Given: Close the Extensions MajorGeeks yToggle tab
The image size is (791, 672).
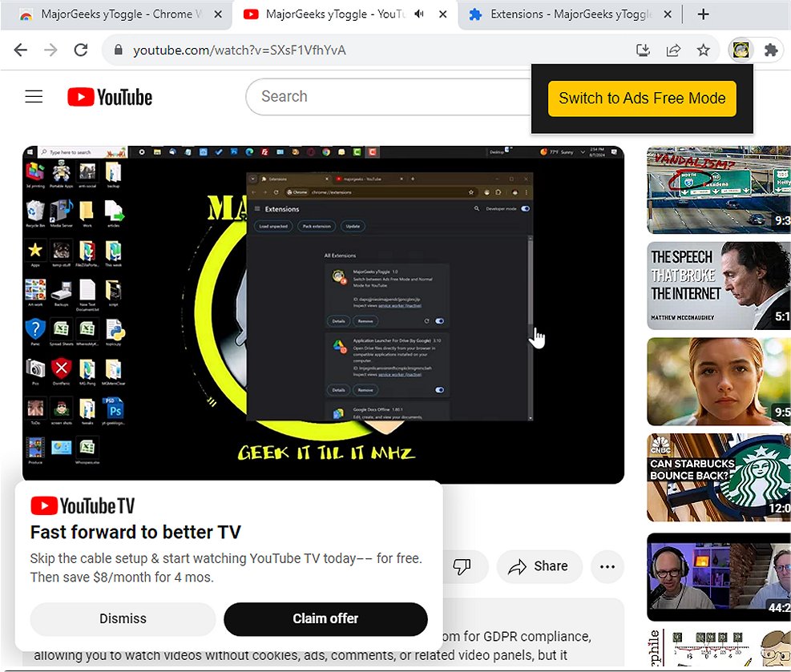Looking at the screenshot, I should point(668,14).
